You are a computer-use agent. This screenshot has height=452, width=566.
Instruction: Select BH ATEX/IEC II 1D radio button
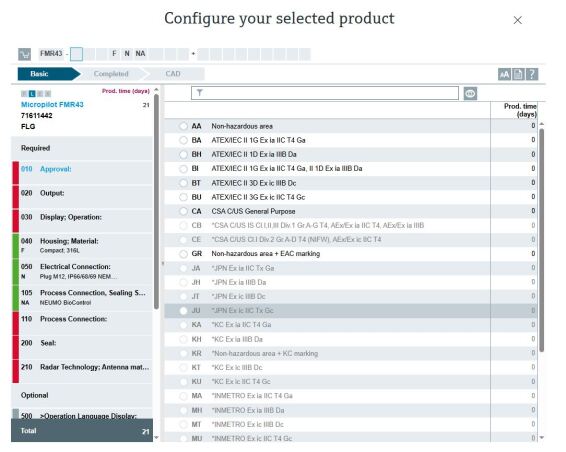[x=183, y=154]
